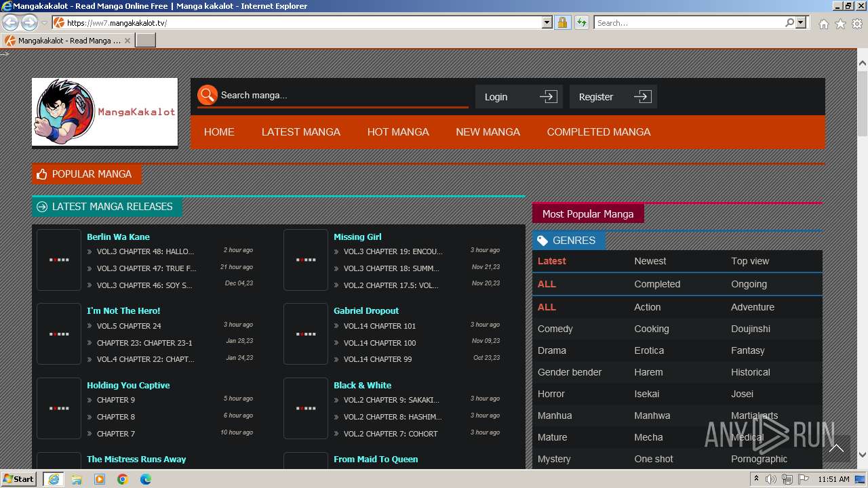Screen dimensions: 868x488
Task: Click the orange search magnifier icon
Action: (208, 95)
